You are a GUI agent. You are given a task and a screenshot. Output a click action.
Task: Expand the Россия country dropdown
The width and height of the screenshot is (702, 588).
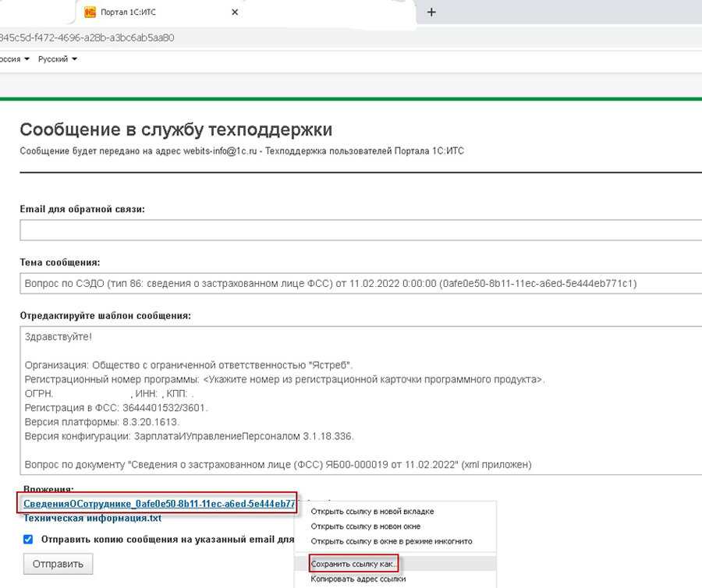(x=14, y=59)
